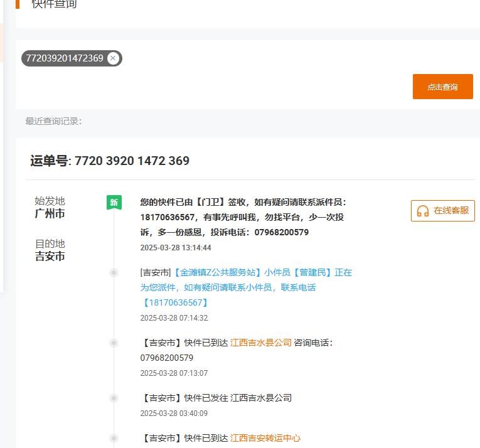Open 在线客服 online customer service
Viewport: 480px width, 448px height.
(442, 211)
